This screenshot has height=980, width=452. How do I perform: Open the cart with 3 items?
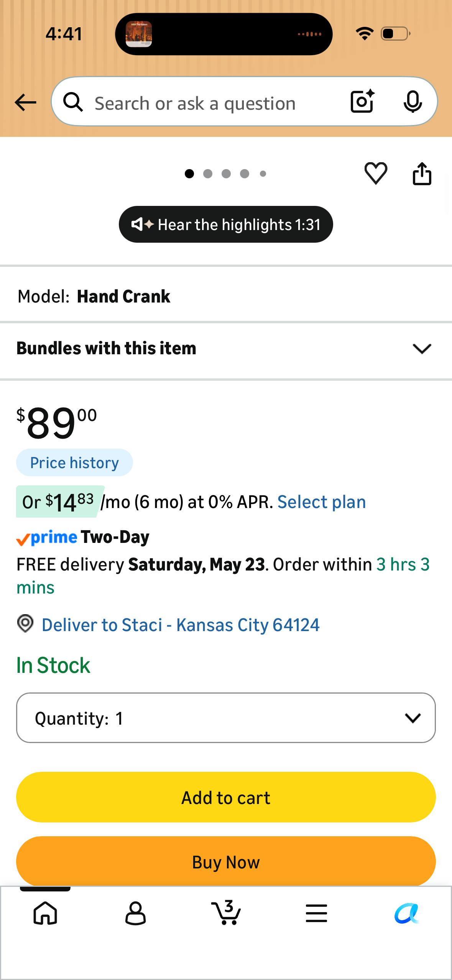pyautogui.click(x=226, y=912)
